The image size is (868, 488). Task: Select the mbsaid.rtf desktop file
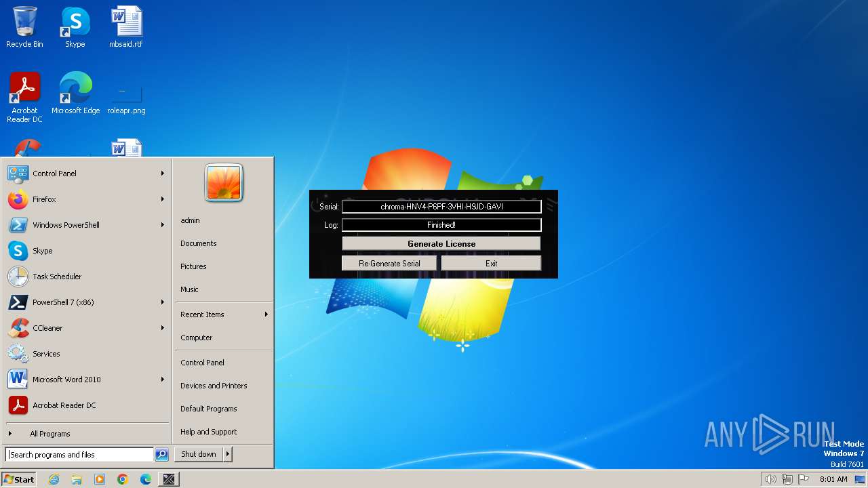[x=126, y=28]
